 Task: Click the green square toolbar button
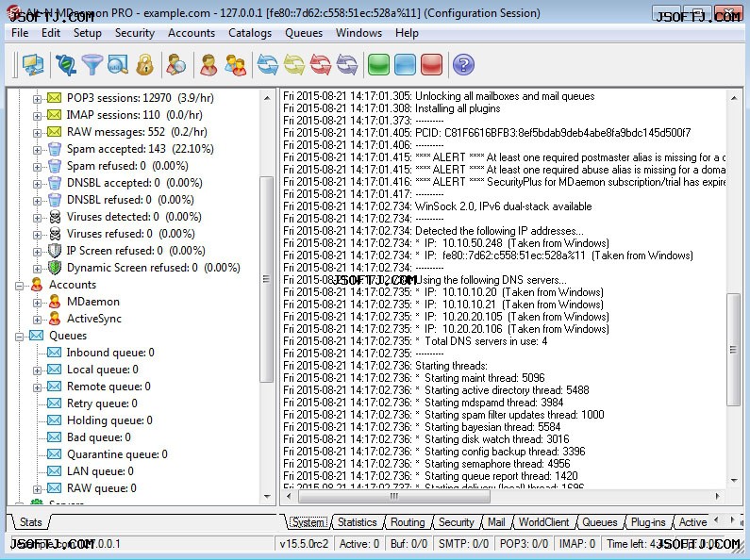point(378,65)
